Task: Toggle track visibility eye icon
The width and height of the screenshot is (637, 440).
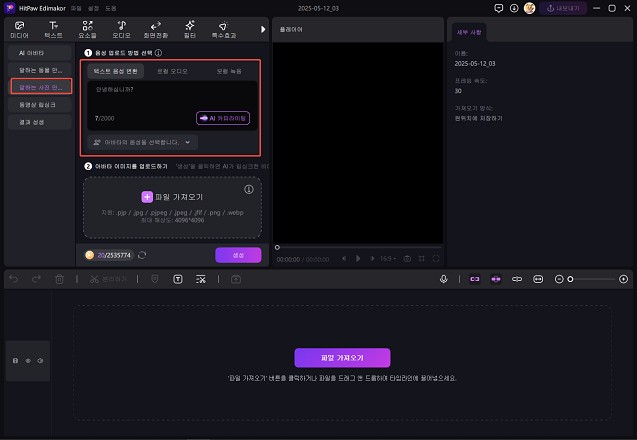Action: point(28,359)
